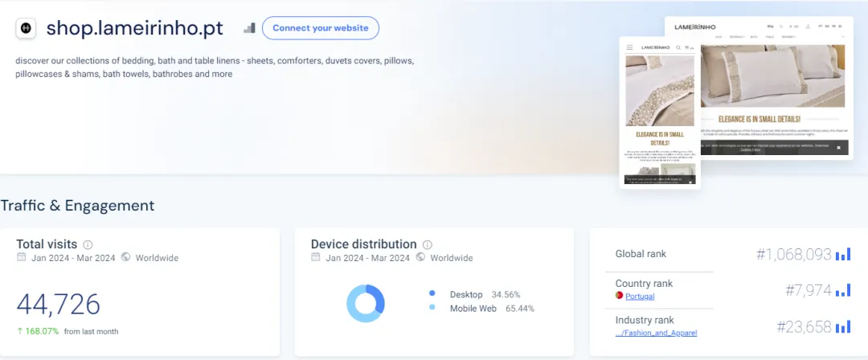Open the Portugal country link
Screen dimensions: 868x360
point(640,297)
